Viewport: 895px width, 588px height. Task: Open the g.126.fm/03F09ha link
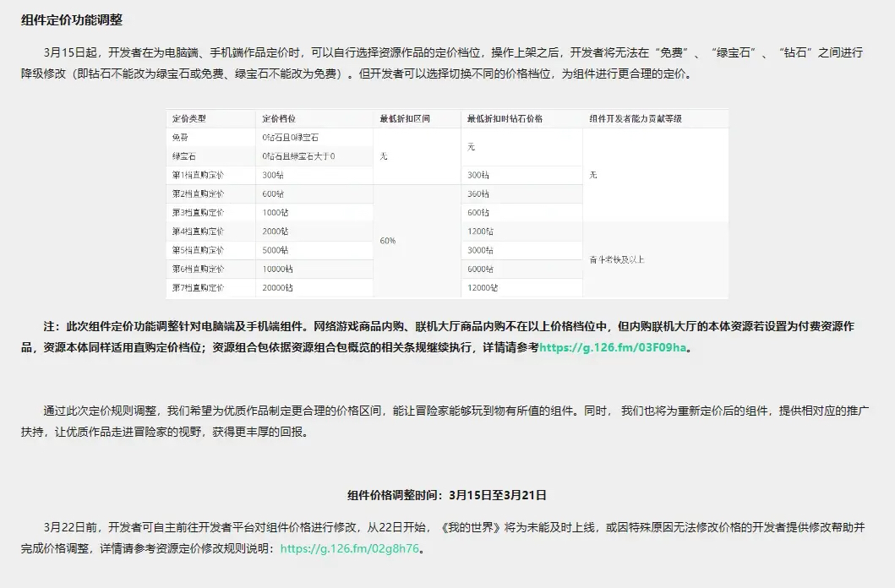coord(613,347)
